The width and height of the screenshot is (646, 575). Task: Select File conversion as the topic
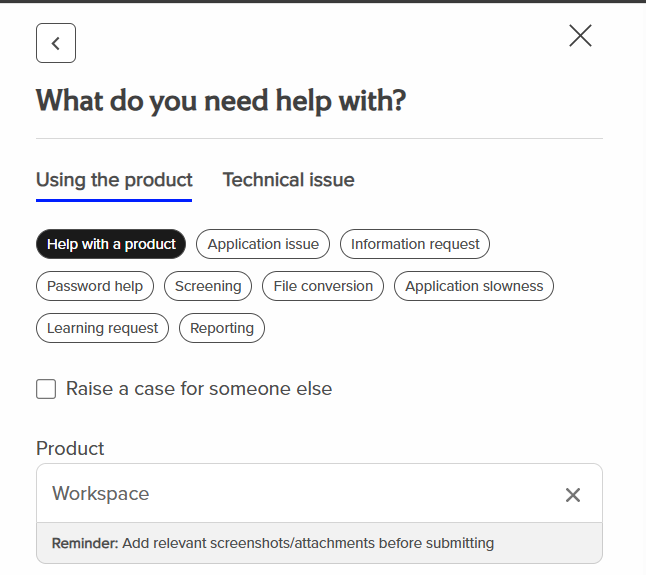[323, 286]
